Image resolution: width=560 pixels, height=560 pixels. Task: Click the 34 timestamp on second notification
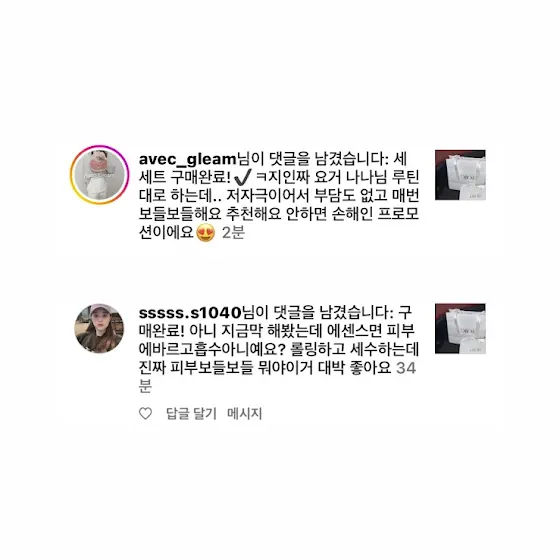tap(406, 368)
